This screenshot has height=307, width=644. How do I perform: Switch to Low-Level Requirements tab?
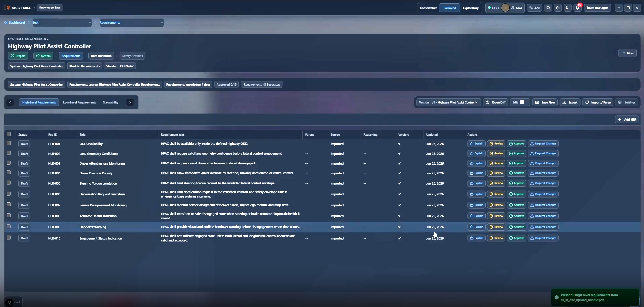pos(80,102)
